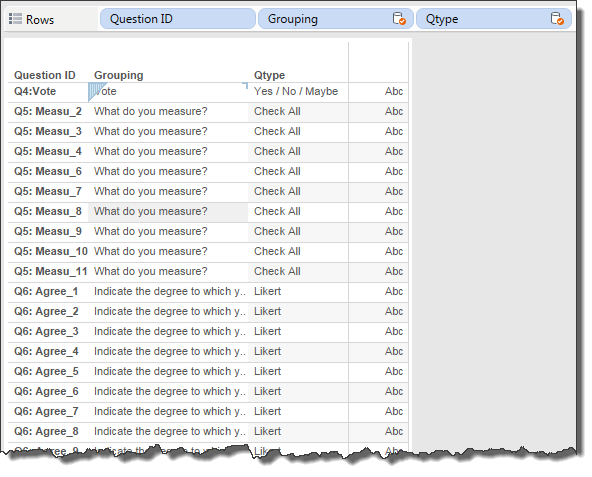Select the Grouping pill on Rows
The height and width of the screenshot is (477, 592).
[x=336, y=19]
